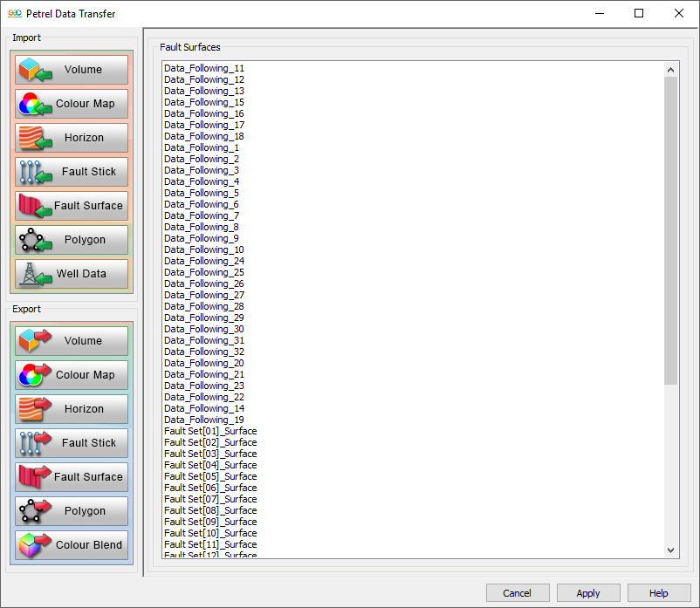700x608 pixels.
Task: Select Data_Following_24 in the list
Action: pyautogui.click(x=204, y=261)
